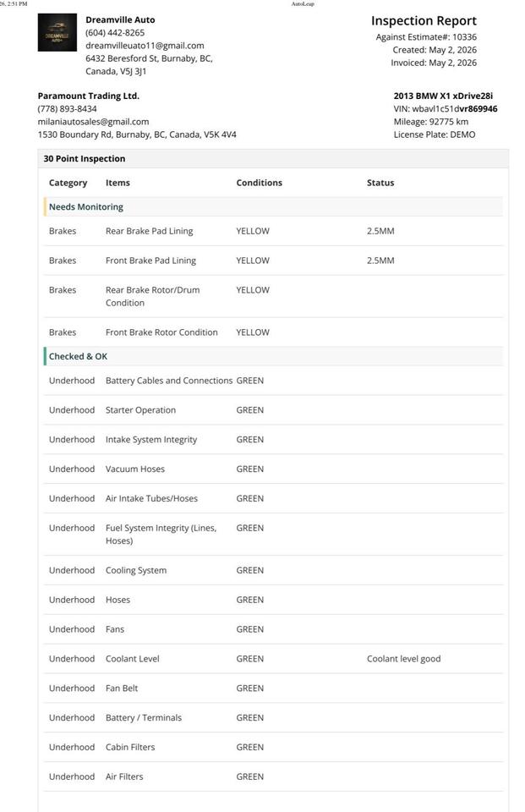Select the Rear Brake Pad Lining row
This screenshot has width=525, height=812.
tap(273, 231)
